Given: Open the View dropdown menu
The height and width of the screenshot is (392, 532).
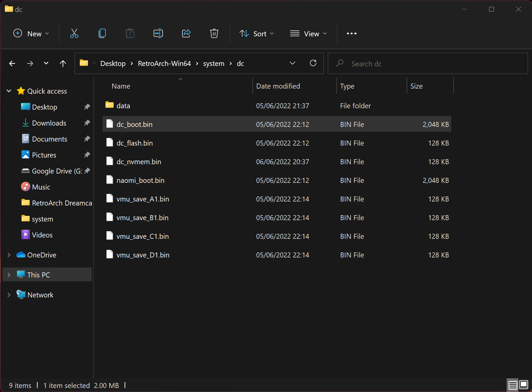Looking at the screenshot, I should point(308,34).
